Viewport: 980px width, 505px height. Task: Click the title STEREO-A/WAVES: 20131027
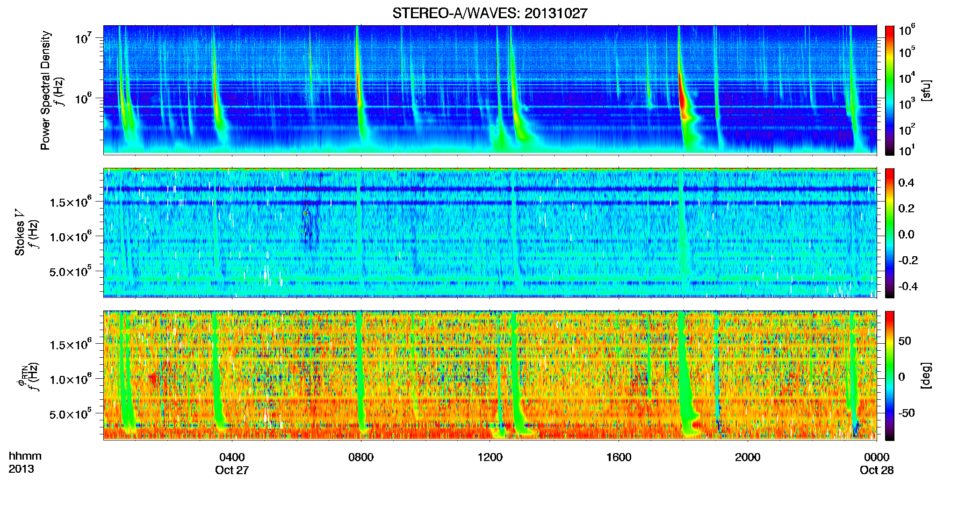[490, 13]
